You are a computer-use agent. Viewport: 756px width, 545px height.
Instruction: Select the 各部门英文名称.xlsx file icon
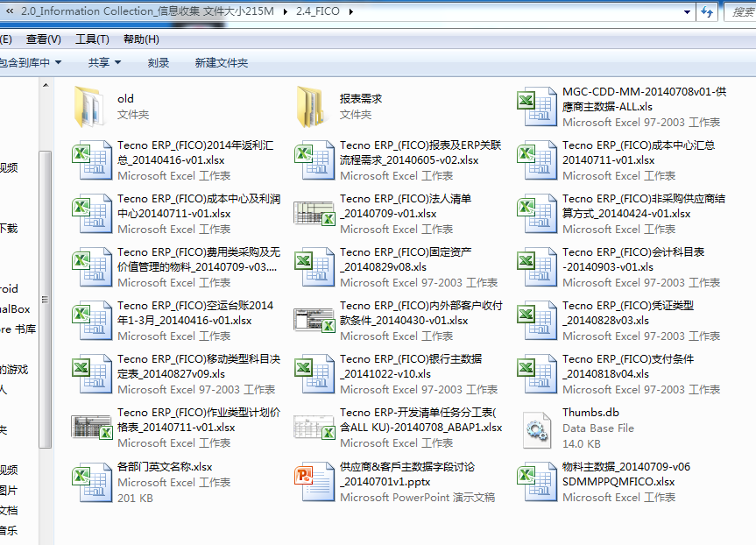pyautogui.click(x=92, y=482)
